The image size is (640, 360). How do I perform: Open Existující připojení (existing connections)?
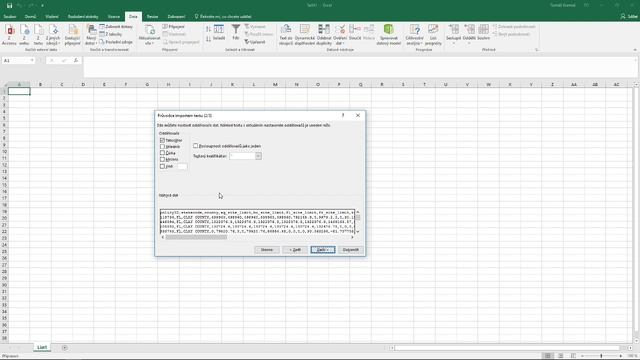click(x=73, y=34)
